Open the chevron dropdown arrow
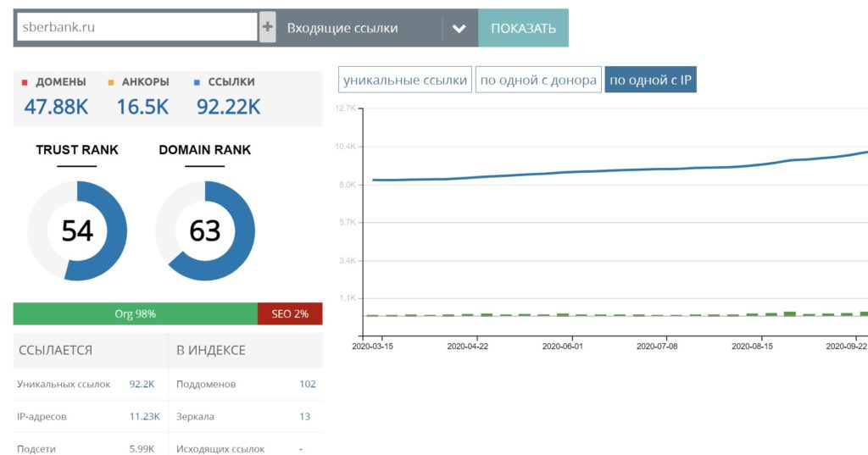 pyautogui.click(x=459, y=28)
